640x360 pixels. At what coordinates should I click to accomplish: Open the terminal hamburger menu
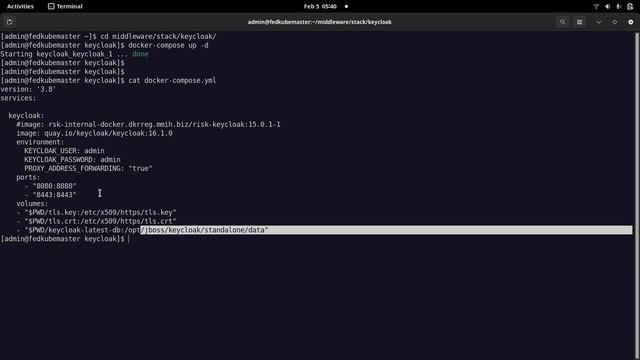pyautogui.click(x=580, y=22)
